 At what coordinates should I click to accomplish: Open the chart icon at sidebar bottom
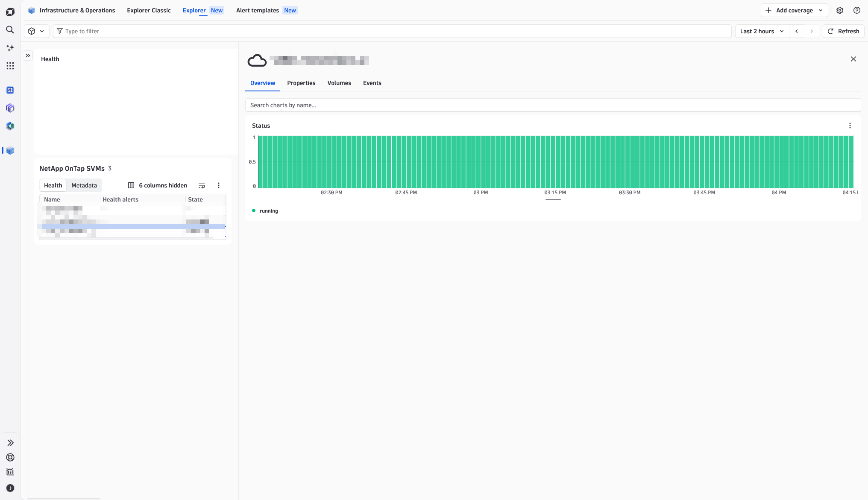[x=10, y=472]
